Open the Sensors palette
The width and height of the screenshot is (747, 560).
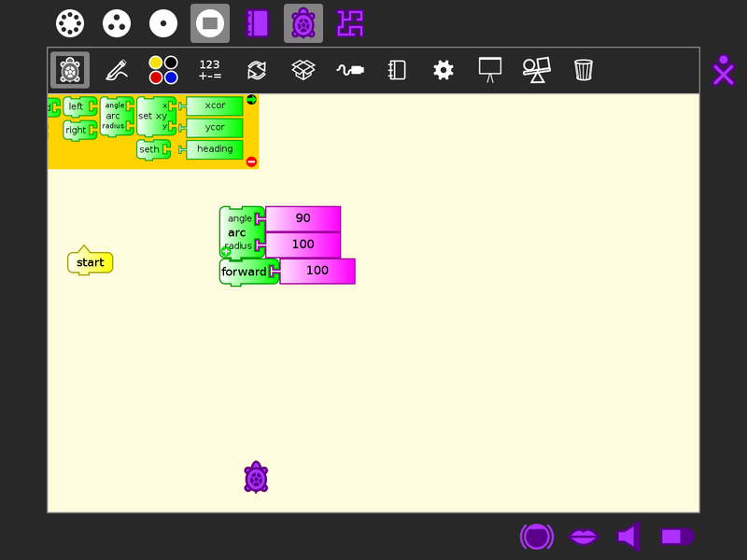(x=350, y=70)
